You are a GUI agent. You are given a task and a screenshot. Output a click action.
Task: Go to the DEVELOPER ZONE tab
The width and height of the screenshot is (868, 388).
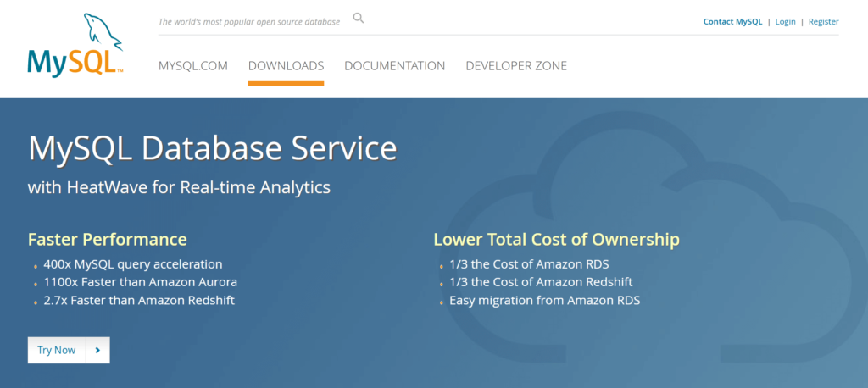pyautogui.click(x=516, y=66)
